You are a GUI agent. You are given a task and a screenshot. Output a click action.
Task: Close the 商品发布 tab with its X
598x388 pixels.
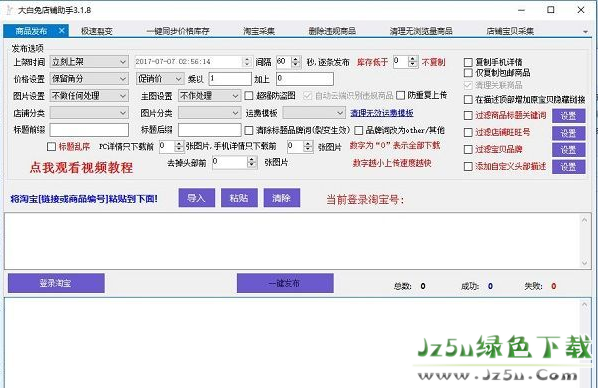(61, 31)
